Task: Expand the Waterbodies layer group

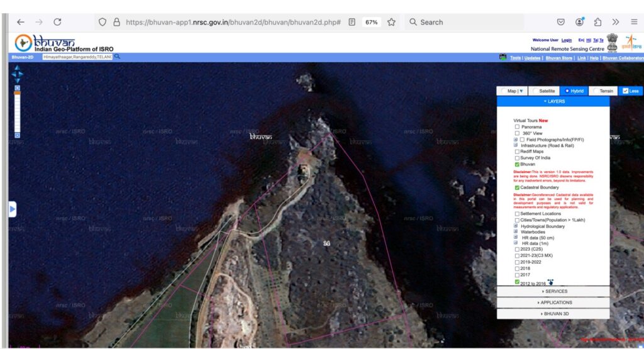Action: [x=516, y=232]
